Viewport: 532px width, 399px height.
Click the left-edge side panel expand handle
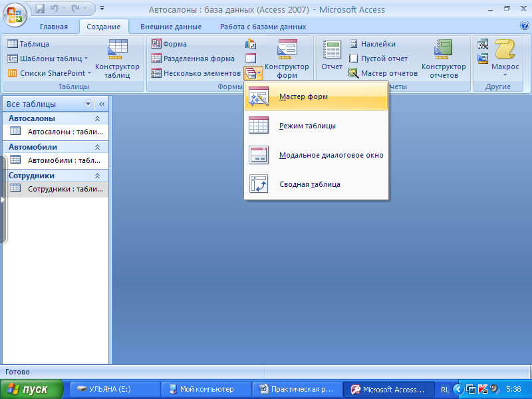click(3, 199)
